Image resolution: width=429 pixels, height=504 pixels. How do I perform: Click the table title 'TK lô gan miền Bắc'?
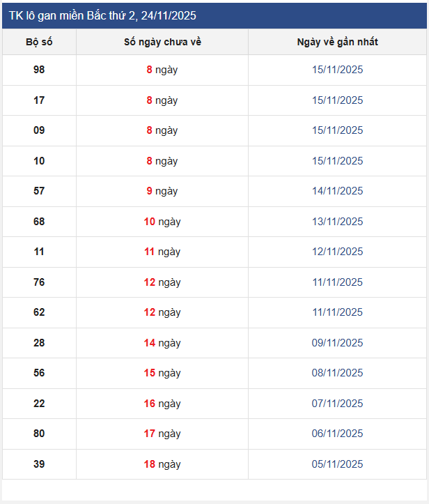(102, 15)
